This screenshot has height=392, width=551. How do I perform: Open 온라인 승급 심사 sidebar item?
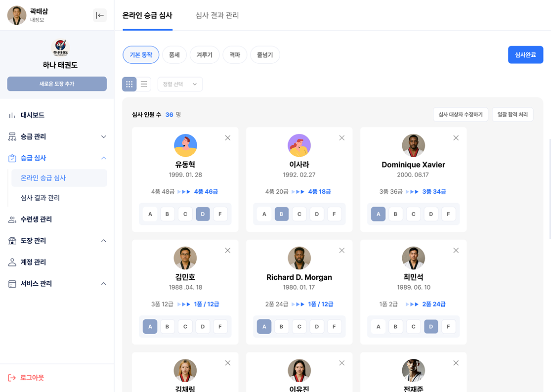[x=59, y=178]
